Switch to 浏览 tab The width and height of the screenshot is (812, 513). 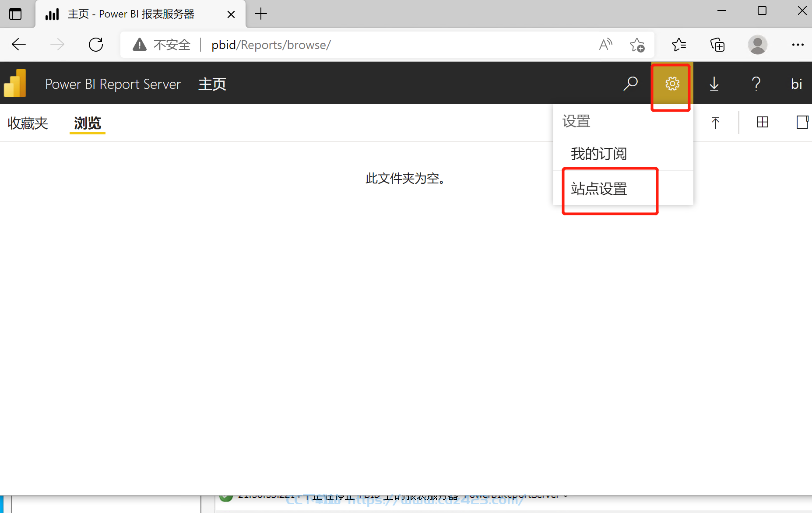click(x=88, y=123)
